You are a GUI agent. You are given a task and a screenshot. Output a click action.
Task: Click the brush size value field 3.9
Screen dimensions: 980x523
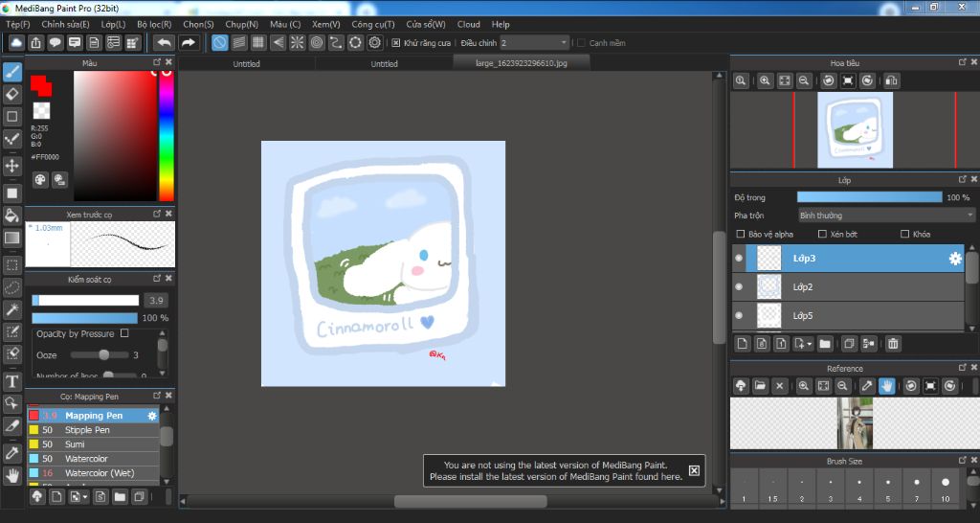[x=156, y=300]
